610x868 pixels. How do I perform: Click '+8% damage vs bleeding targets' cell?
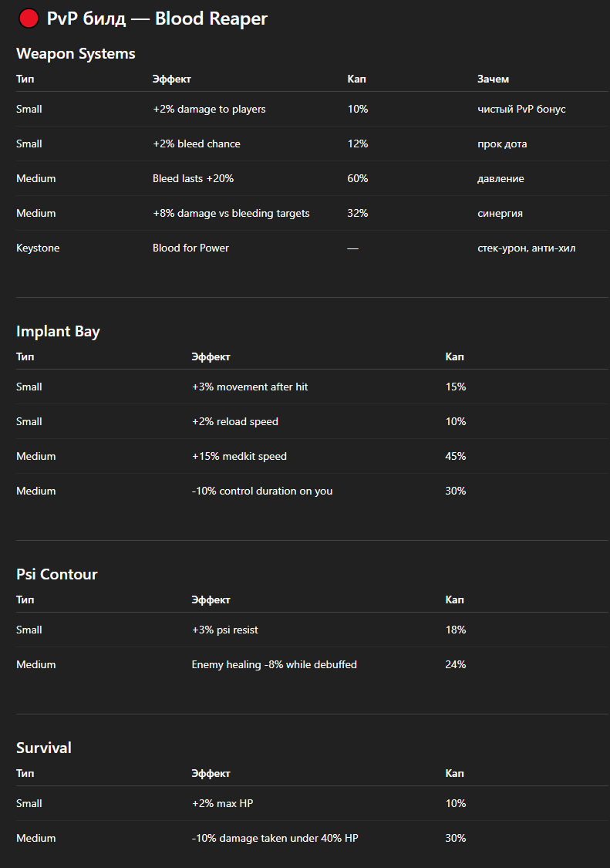tap(231, 213)
